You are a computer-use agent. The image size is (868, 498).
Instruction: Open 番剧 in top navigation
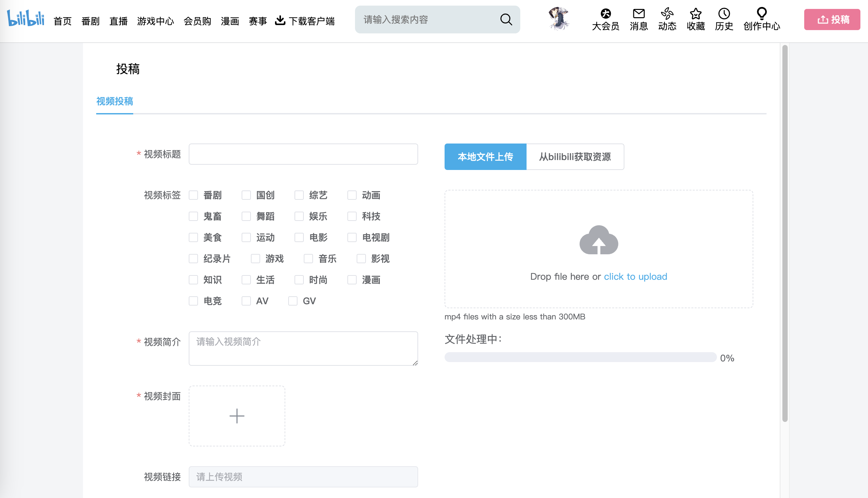[90, 21]
